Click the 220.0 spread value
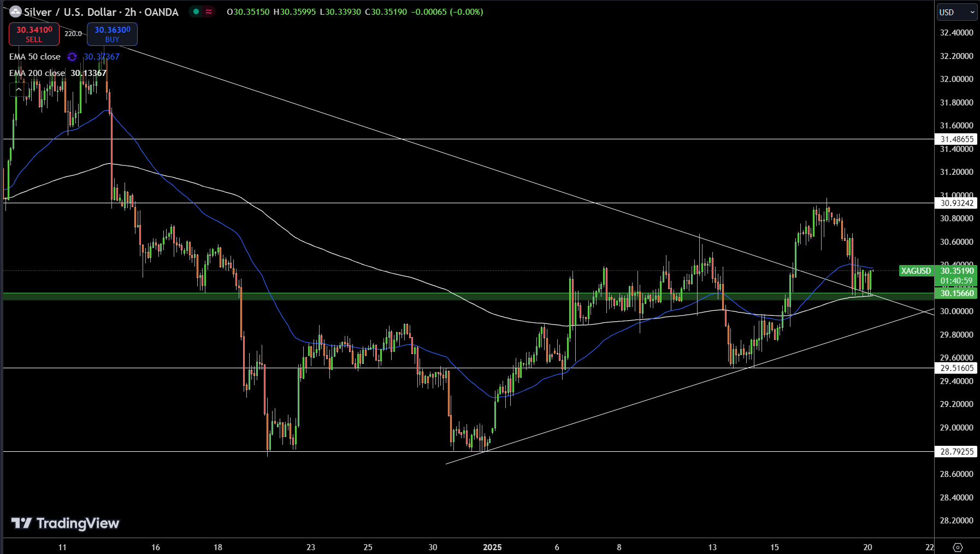The width and height of the screenshot is (980, 554). click(73, 34)
